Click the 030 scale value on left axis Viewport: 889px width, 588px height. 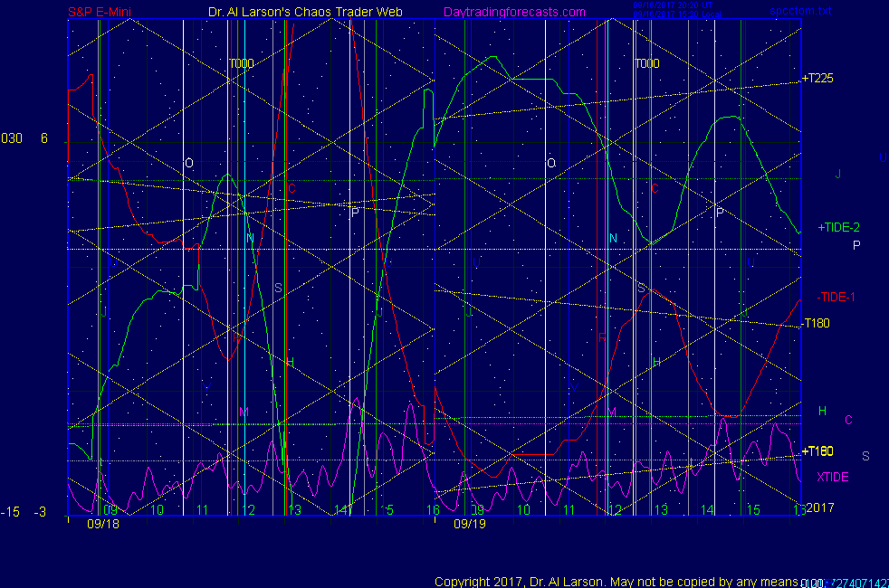(x=11, y=138)
